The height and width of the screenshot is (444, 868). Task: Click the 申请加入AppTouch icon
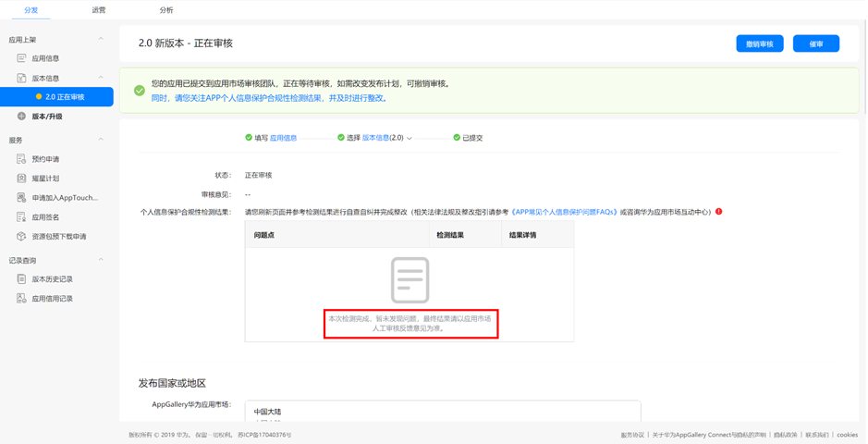click(x=21, y=198)
